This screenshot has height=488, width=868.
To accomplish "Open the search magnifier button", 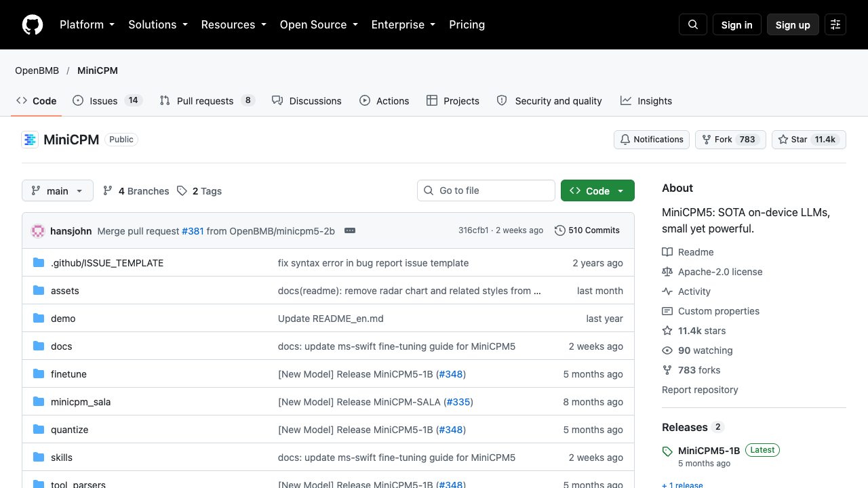I will [693, 24].
